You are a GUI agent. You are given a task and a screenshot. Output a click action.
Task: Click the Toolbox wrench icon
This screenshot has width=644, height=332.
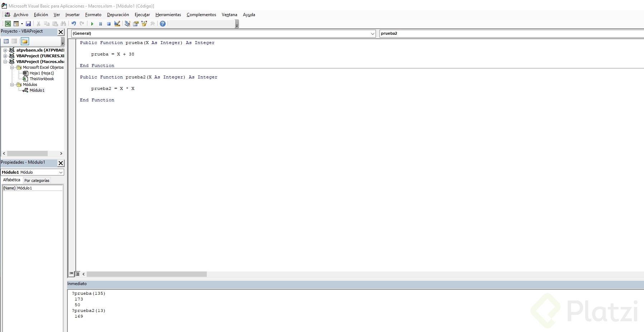152,24
